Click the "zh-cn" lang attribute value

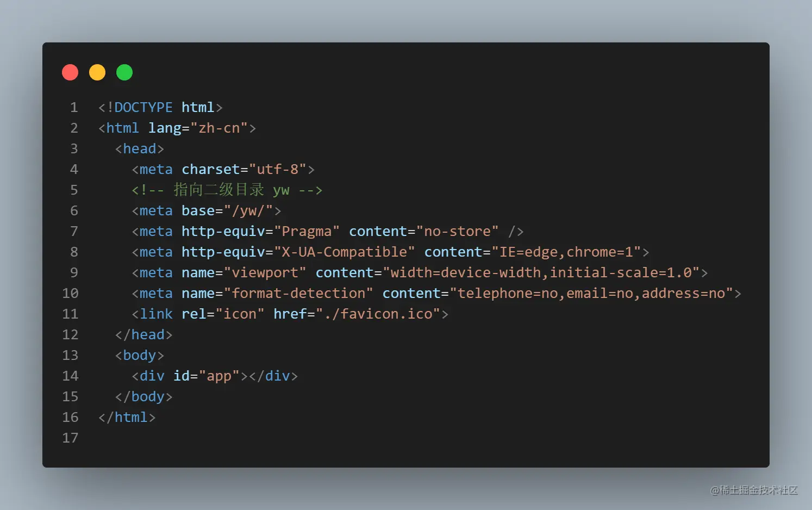(219, 128)
